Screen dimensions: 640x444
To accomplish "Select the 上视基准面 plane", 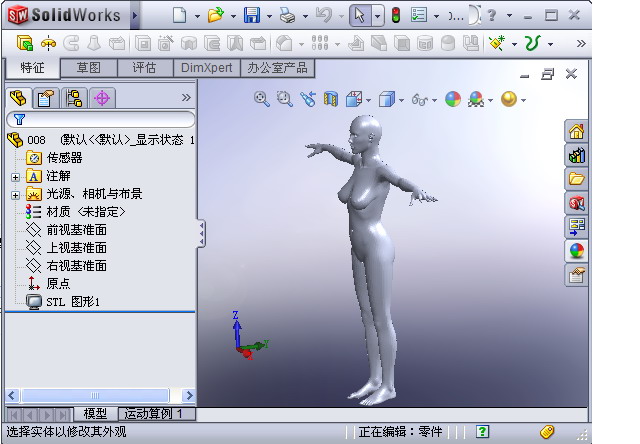I will click(67, 248).
